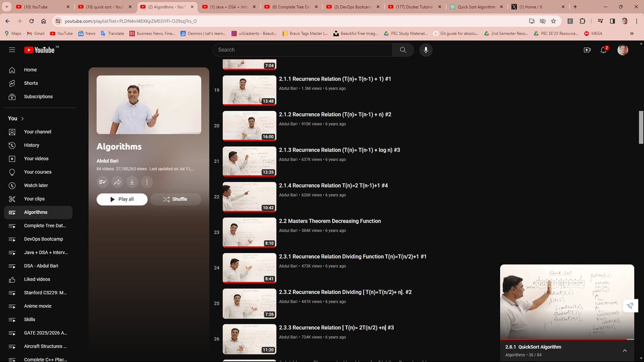
Task: Click the address bar URL
Action: click(x=130, y=21)
